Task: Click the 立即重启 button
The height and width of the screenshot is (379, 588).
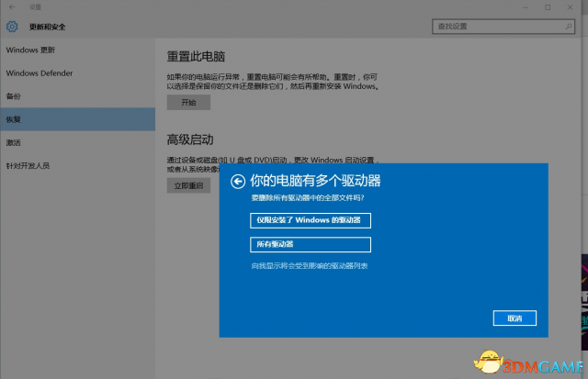Action: (x=188, y=185)
